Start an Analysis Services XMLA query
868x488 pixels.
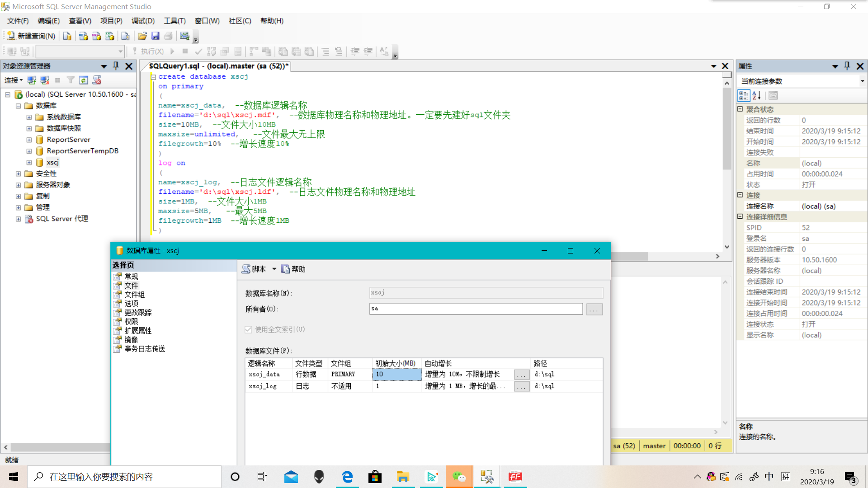109,36
